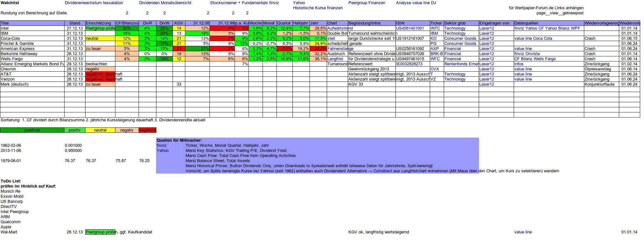644x249 pixels.
Task: Select the 'Chevron' title cell
Action: (32, 69)
